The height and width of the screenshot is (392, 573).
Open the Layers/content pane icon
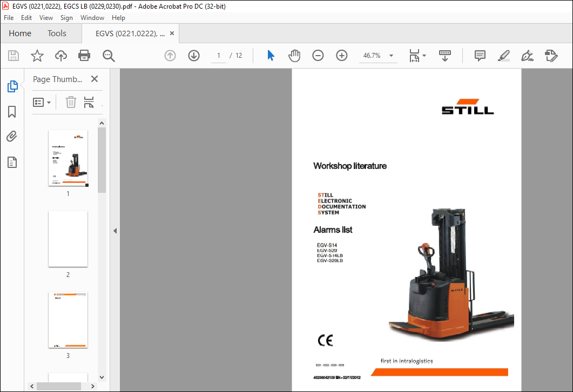(12, 162)
